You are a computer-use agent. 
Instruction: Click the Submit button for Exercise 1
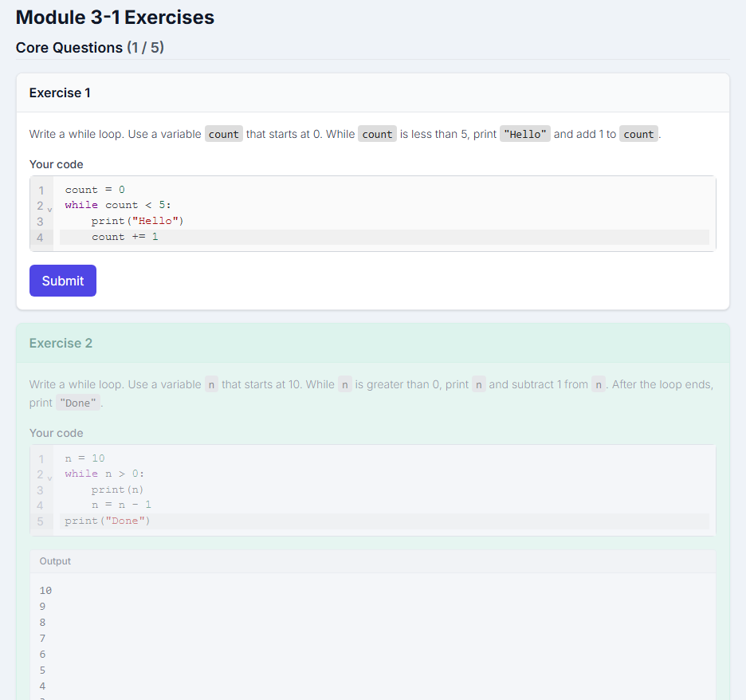tap(62, 281)
